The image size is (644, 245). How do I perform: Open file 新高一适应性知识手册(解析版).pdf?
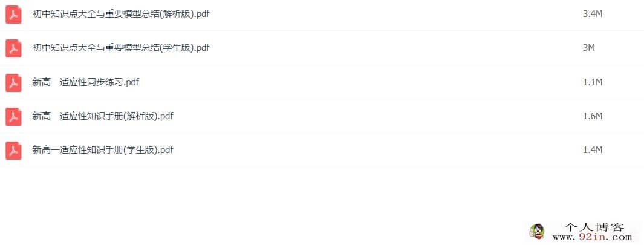pyautogui.click(x=103, y=116)
